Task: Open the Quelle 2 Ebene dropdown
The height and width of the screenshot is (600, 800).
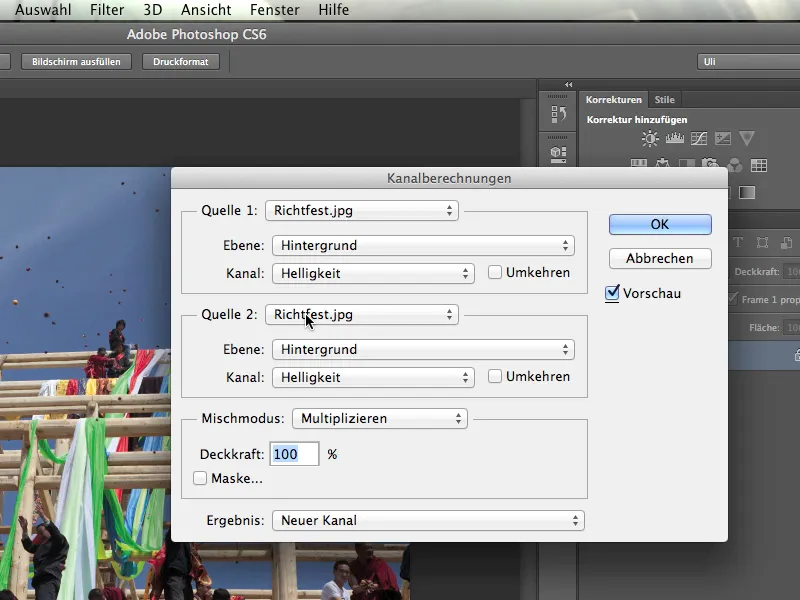Action: click(x=423, y=349)
